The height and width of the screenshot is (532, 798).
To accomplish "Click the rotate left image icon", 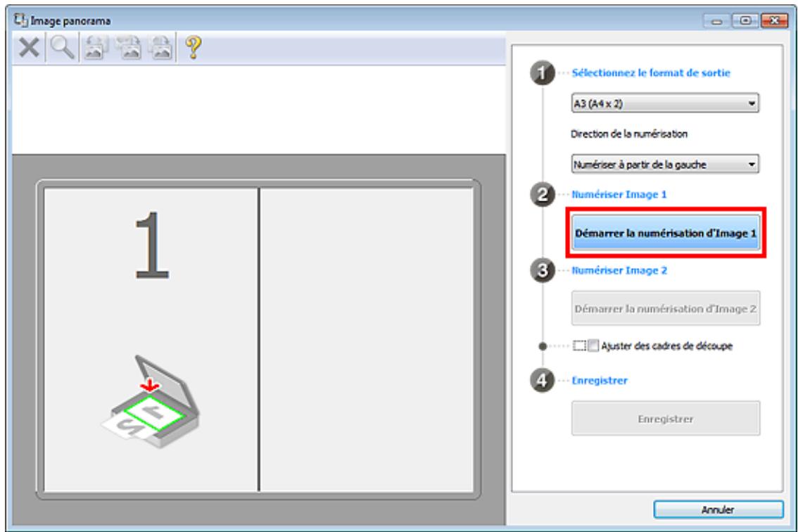I will 96,48.
